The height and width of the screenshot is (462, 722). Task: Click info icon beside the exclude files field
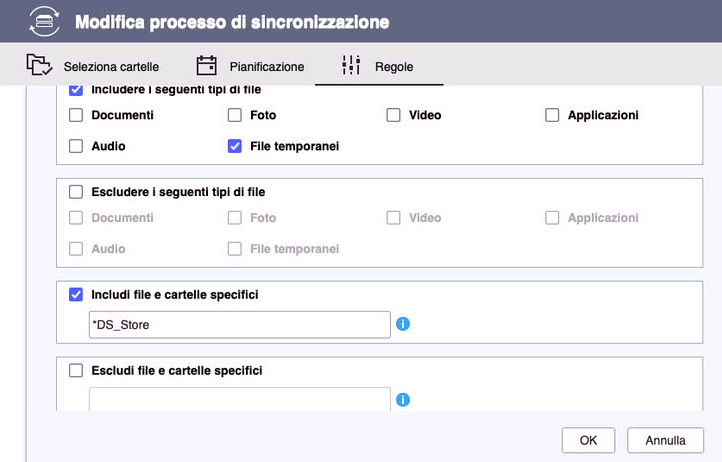[x=404, y=399]
